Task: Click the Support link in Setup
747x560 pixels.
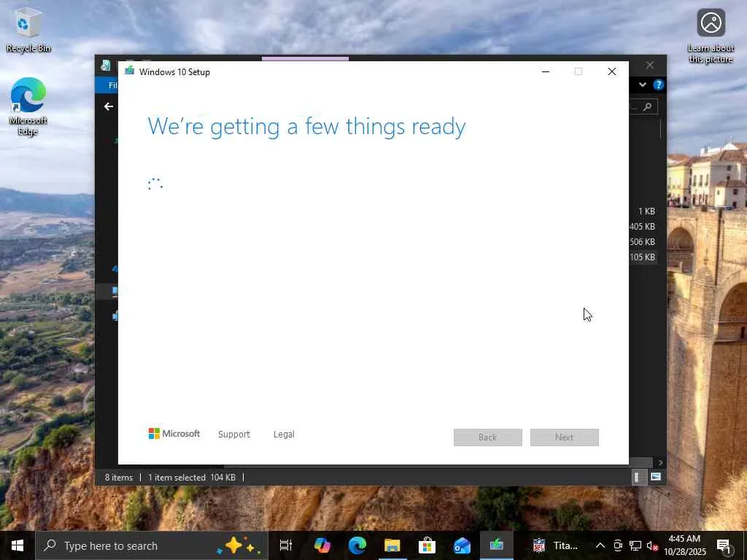Action: click(234, 435)
